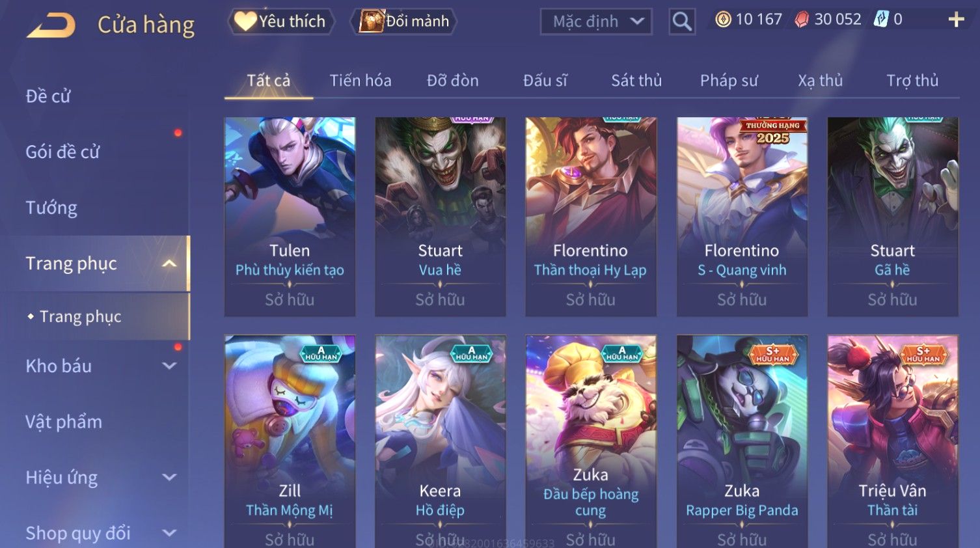
Task: Expand the Hiệu ứng sidebar section
Action: [169, 477]
